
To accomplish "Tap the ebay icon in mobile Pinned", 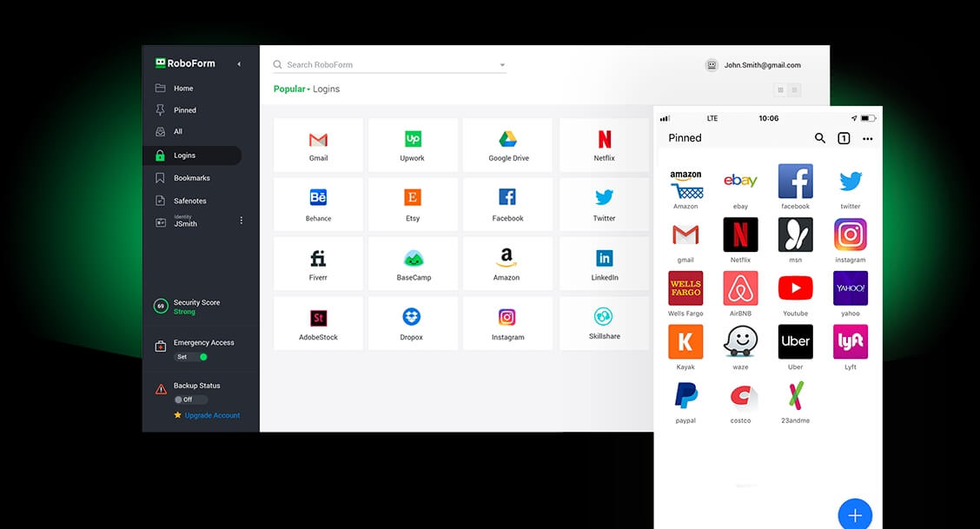I will pyautogui.click(x=740, y=182).
